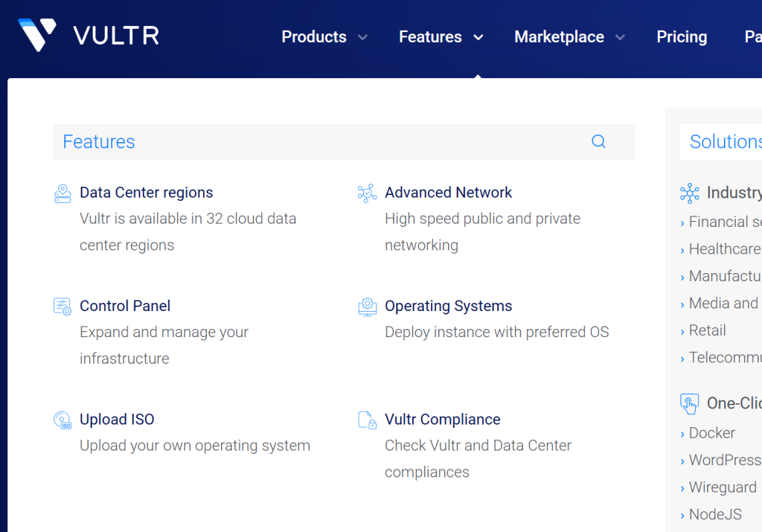Click "Upload your own operating system" text

point(195,446)
